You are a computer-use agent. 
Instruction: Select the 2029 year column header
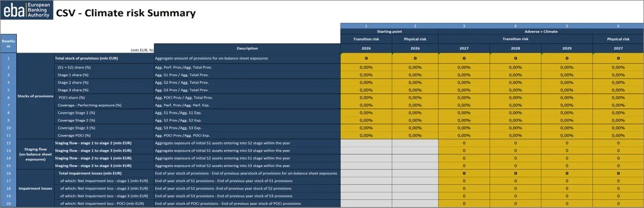[x=567, y=48]
